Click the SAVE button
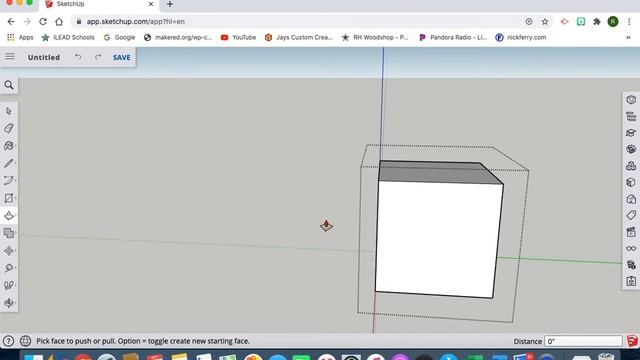The height and width of the screenshot is (360, 640). tap(122, 58)
